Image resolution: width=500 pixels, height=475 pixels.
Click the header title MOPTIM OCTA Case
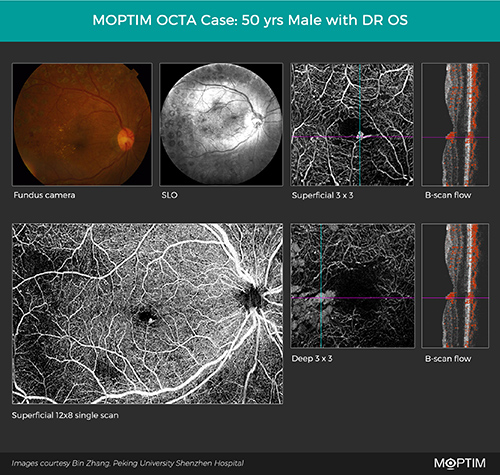(250, 20)
